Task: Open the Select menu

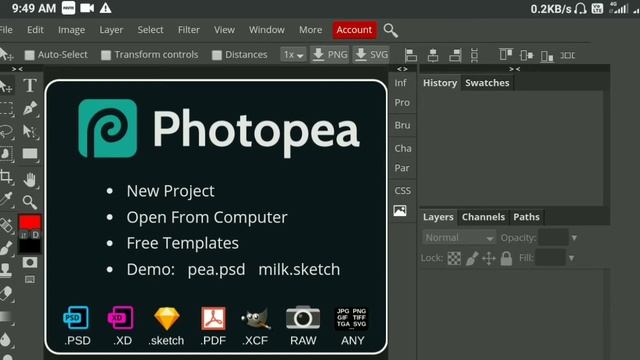Action: click(x=150, y=30)
